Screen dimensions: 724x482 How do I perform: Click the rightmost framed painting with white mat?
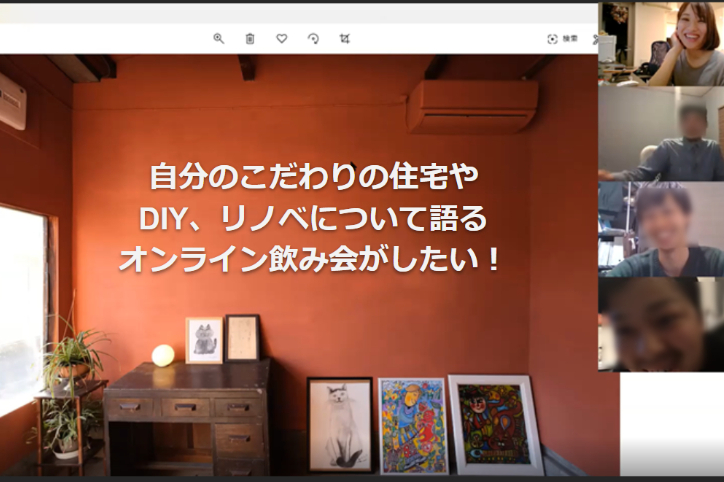[x=495, y=424]
